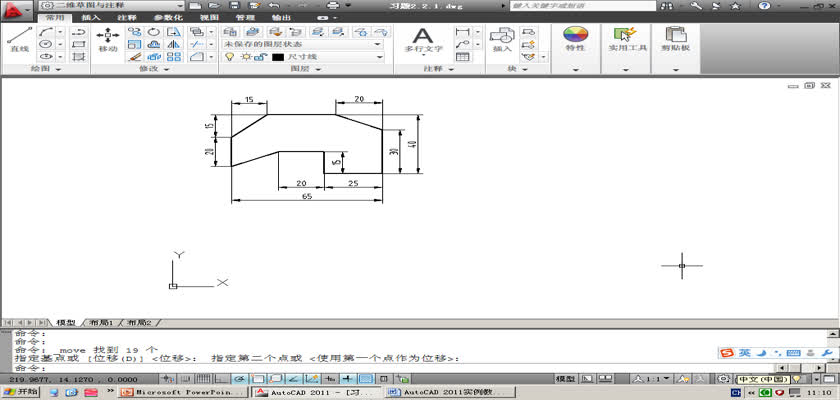Toggle Dynamic Input in status bar
The image size is (840, 400).
pyautogui.click(x=330, y=379)
